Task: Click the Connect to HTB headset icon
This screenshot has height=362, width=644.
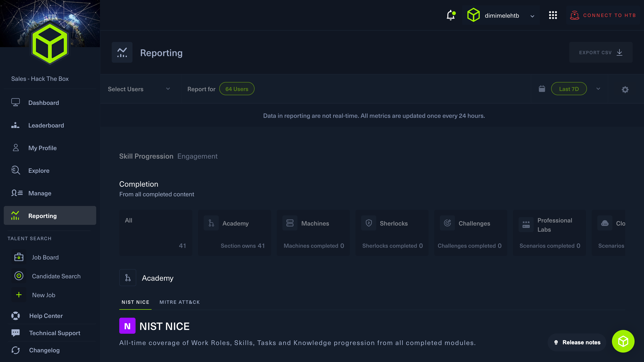Action: pyautogui.click(x=574, y=16)
